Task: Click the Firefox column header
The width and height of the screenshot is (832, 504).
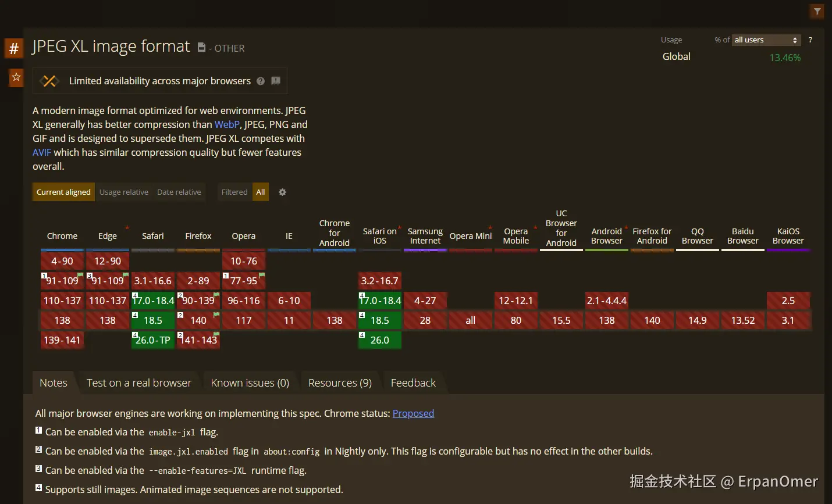Action: 198,236
